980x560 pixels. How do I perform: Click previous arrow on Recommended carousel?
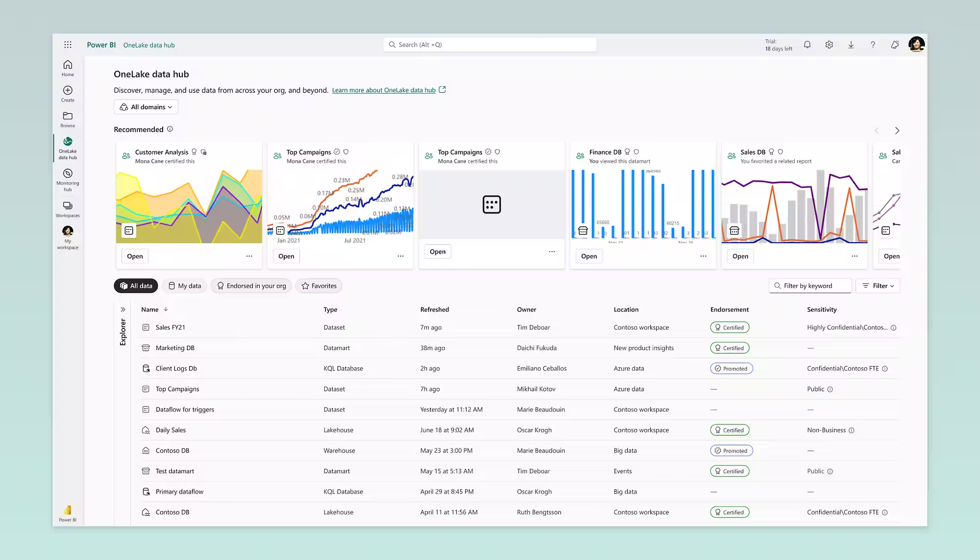coord(877,130)
